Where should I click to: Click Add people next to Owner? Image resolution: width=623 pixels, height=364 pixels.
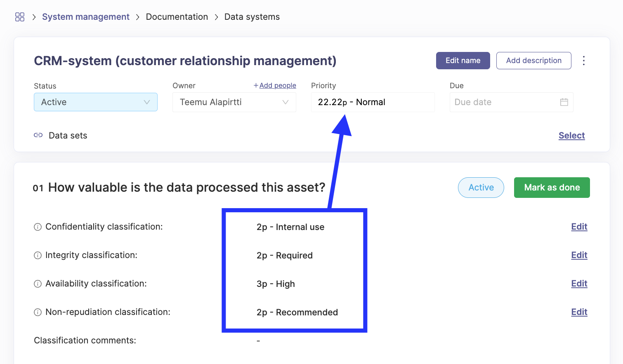(x=275, y=85)
